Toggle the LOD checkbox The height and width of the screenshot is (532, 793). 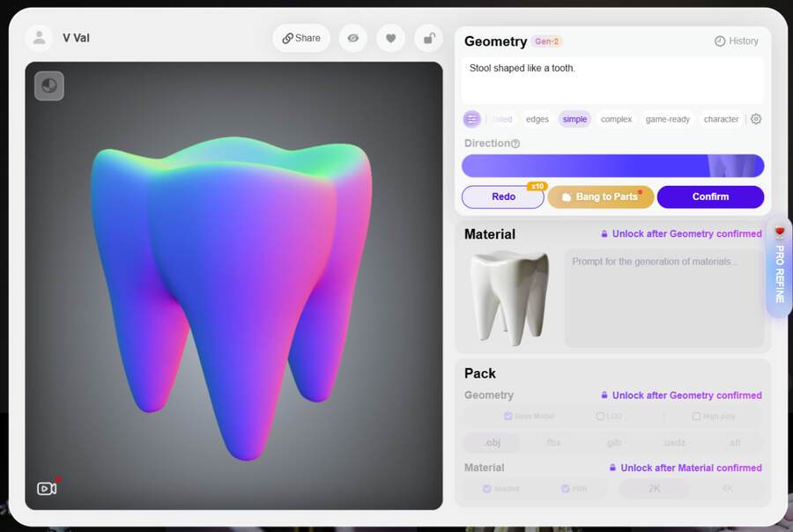[x=600, y=417]
